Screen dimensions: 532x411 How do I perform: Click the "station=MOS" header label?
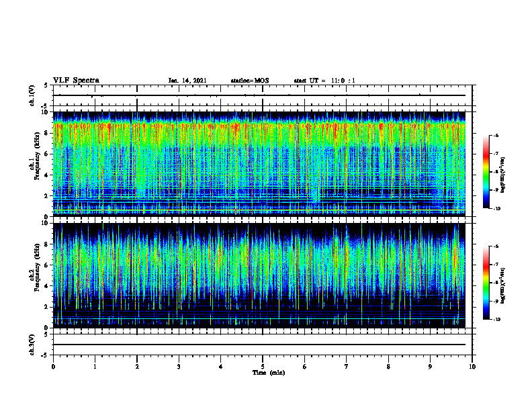click(x=250, y=81)
